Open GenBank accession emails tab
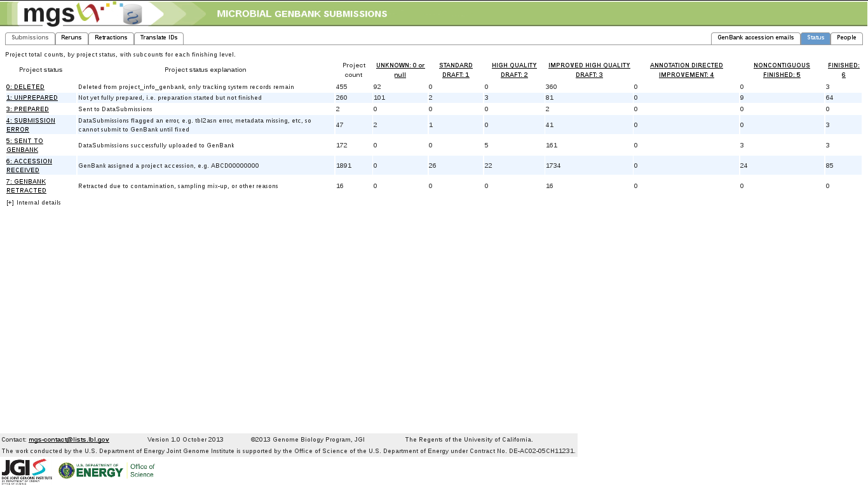 point(756,38)
